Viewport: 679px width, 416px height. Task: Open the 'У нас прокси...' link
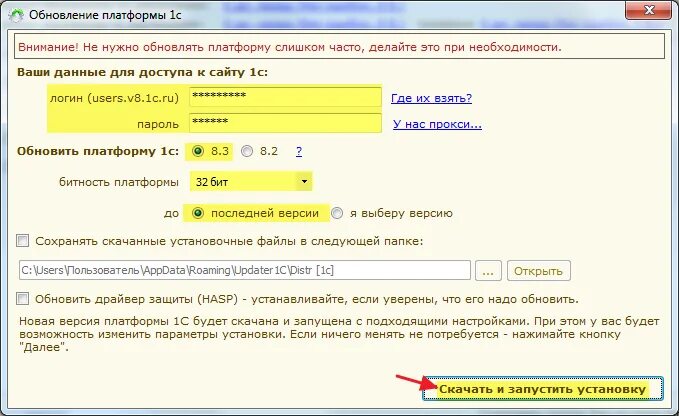tap(437, 124)
